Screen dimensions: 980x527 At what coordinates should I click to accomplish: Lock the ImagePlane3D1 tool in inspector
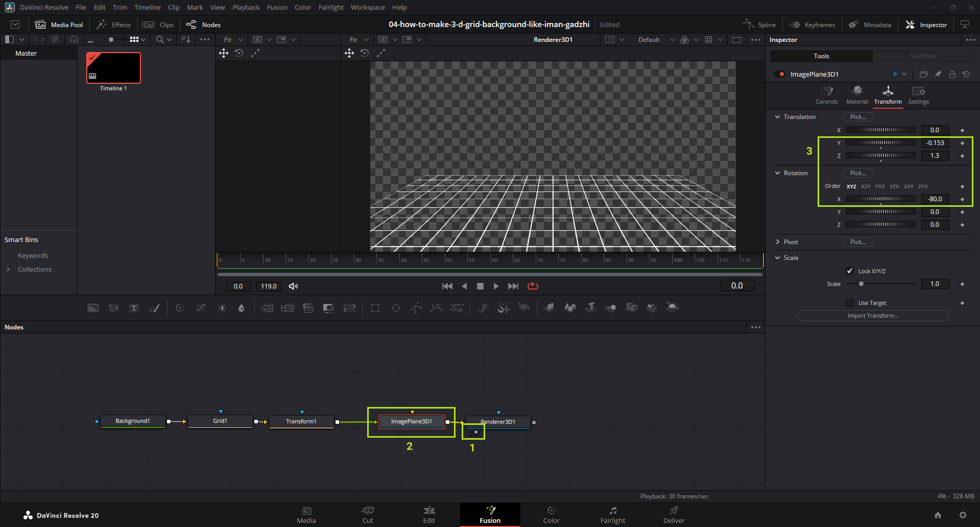coord(952,74)
